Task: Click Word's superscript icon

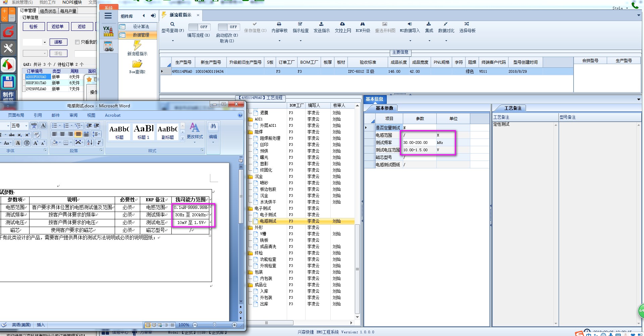Action: (x=27, y=134)
